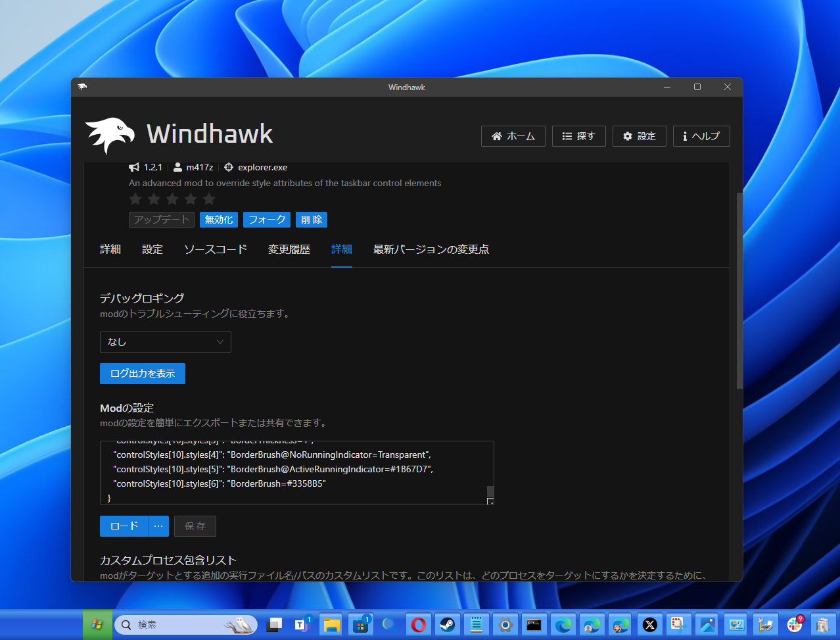Click the info icon on the ヘルプ button
Screen dimensions: 840x640
point(685,136)
